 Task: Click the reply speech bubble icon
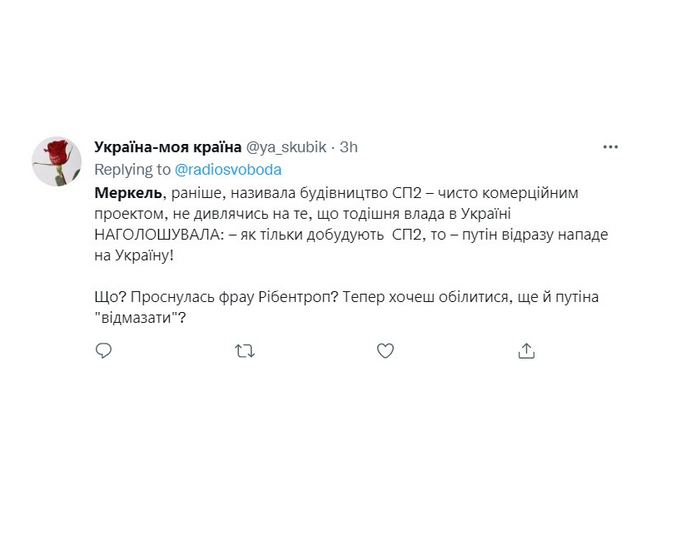tap(104, 351)
